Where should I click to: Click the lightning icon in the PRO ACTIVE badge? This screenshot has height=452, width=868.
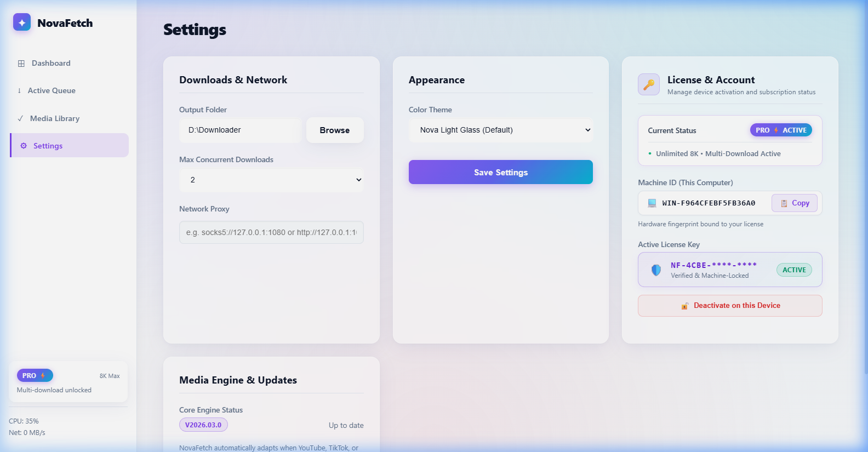coord(776,130)
